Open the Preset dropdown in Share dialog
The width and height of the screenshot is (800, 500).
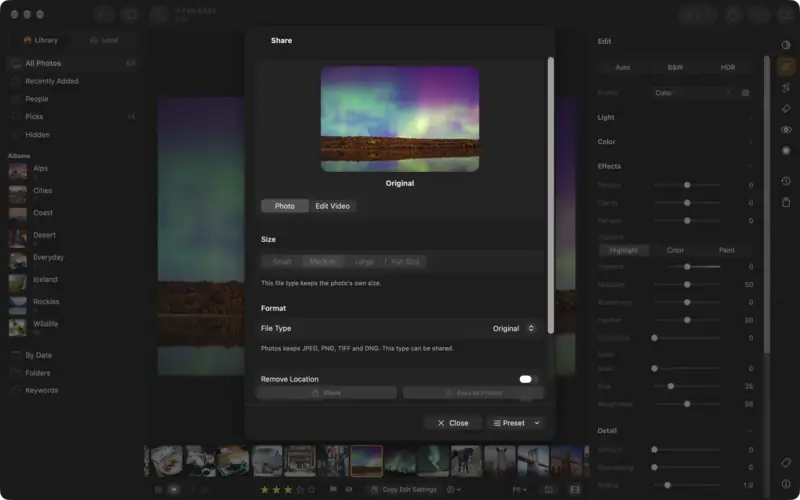point(516,423)
